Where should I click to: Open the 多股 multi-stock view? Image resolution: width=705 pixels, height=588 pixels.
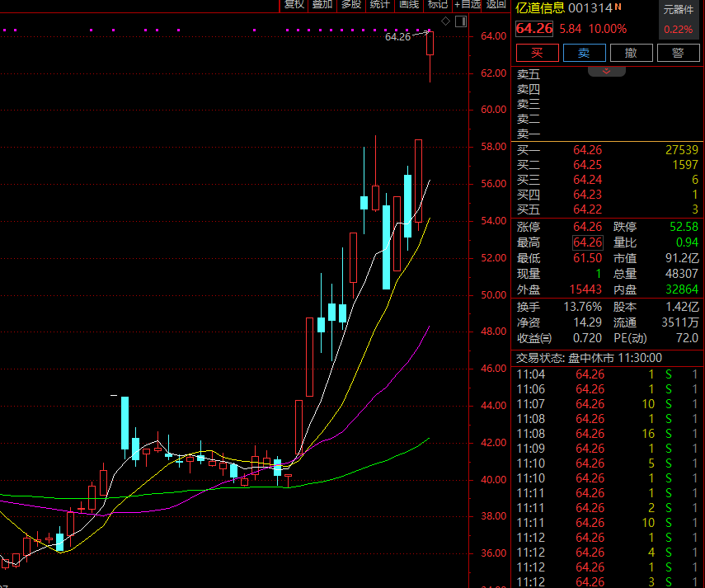(351, 5)
